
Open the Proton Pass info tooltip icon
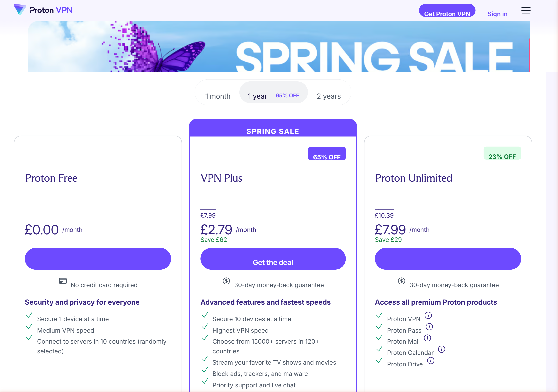pyautogui.click(x=429, y=327)
